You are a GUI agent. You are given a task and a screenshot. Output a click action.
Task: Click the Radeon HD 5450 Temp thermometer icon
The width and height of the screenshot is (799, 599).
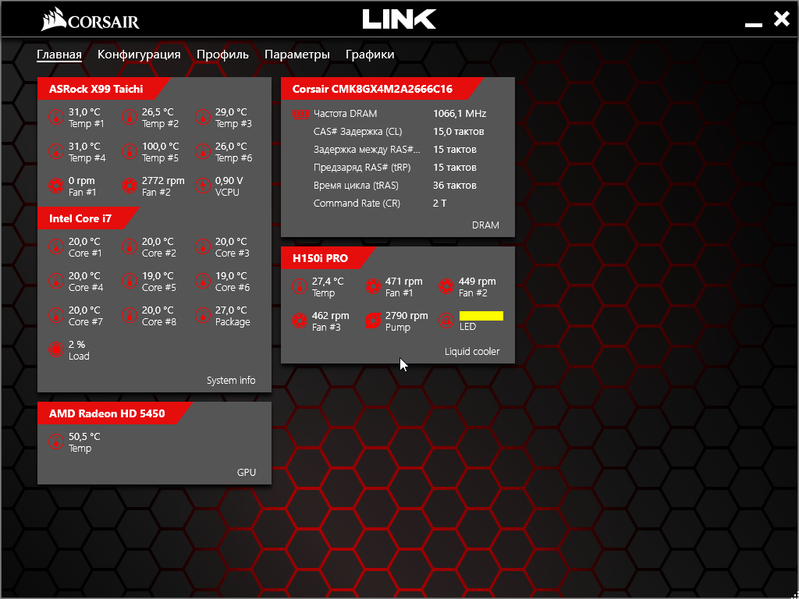56,442
